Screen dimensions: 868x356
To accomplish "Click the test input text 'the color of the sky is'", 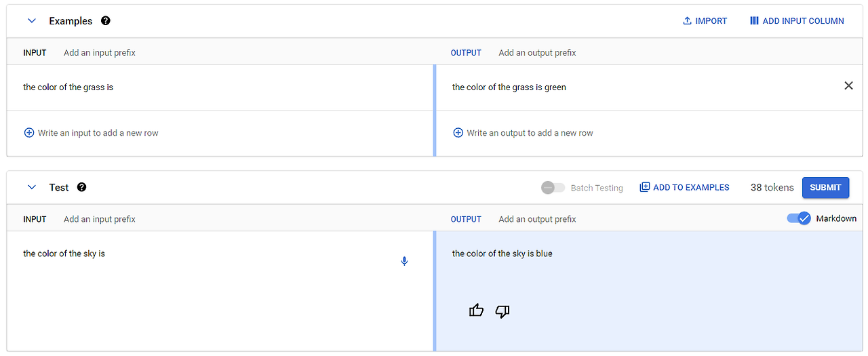I will click(64, 254).
